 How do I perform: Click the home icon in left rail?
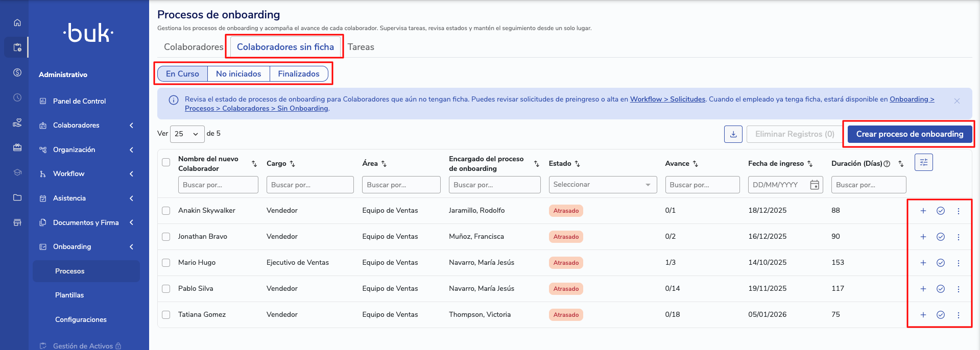tap(17, 23)
